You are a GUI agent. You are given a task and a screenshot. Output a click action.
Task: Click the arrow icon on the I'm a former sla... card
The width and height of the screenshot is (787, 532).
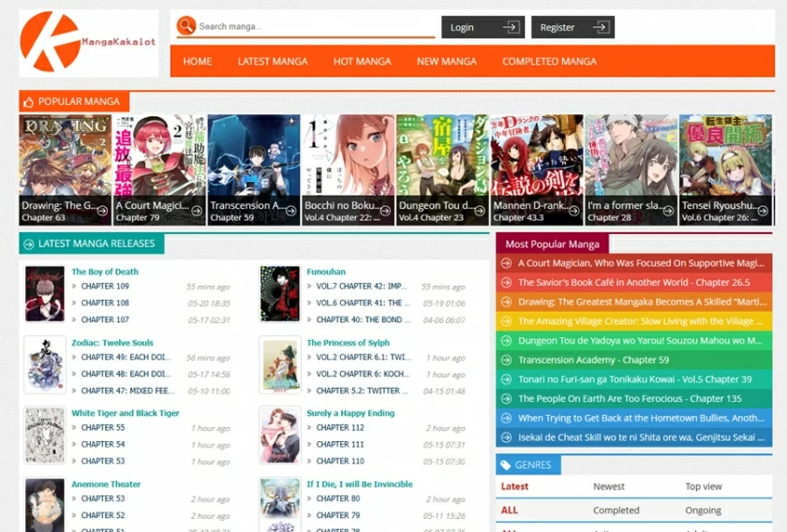(x=669, y=211)
